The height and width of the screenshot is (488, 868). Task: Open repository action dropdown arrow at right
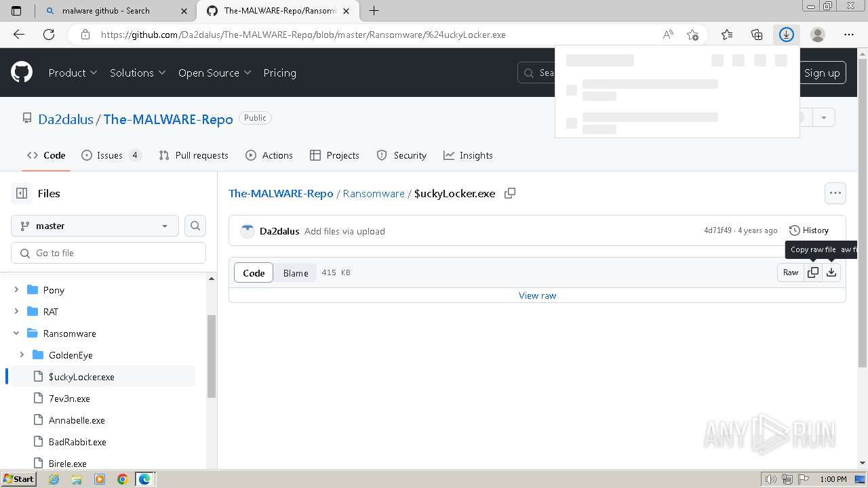[824, 117]
